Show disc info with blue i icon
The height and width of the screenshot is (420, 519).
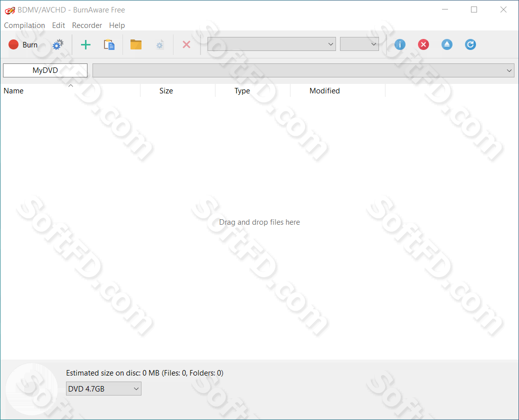pyautogui.click(x=400, y=44)
